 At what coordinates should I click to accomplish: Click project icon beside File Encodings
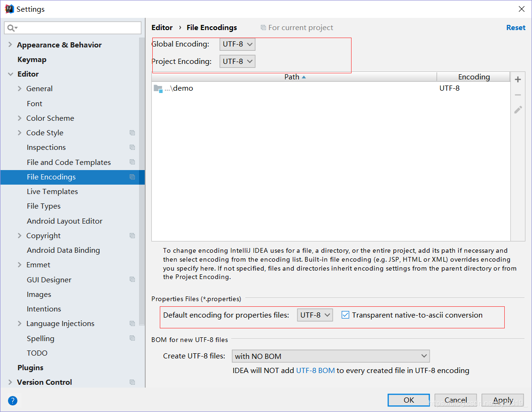(133, 177)
